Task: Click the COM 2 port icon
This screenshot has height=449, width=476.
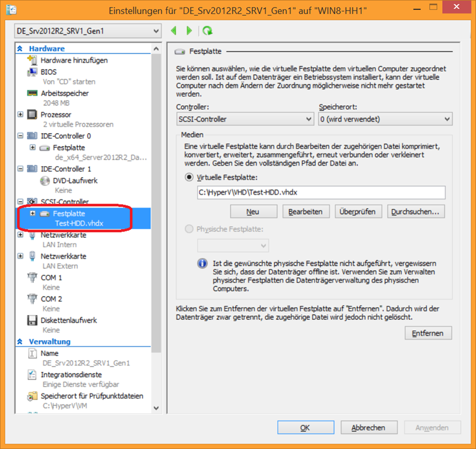Action: tap(32, 299)
